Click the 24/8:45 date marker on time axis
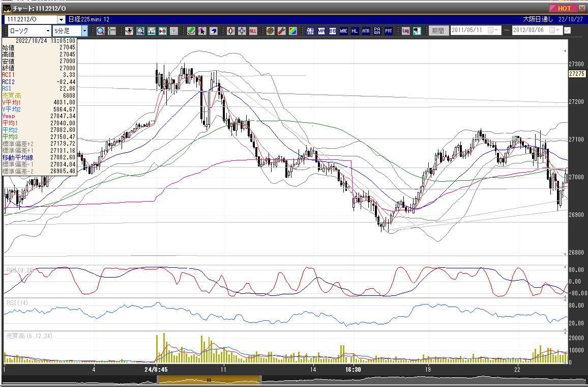588x387 pixels. 156,369
